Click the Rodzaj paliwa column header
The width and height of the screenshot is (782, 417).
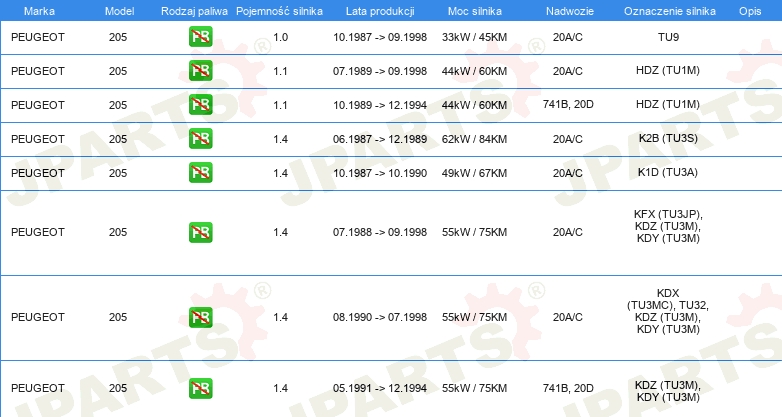[194, 11]
